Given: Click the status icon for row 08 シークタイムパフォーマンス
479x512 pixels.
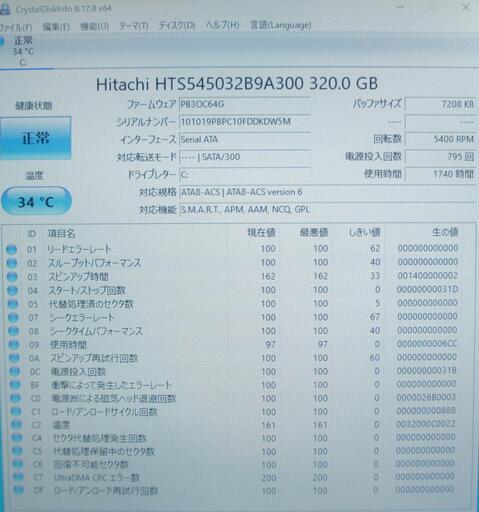Looking at the screenshot, I should 14,331.
